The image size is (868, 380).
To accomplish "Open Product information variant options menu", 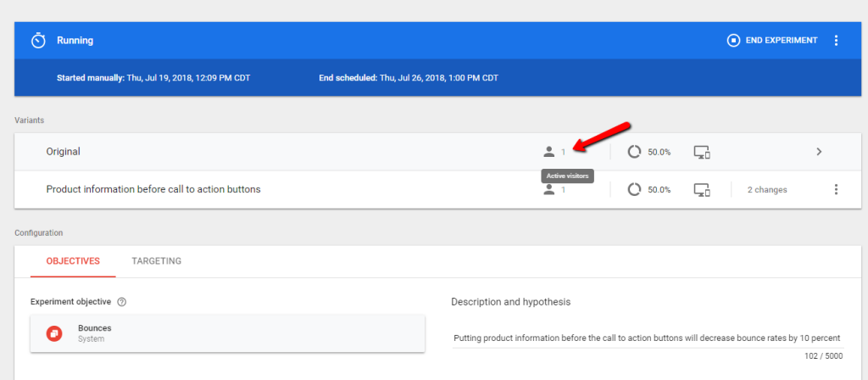I will coord(837,189).
